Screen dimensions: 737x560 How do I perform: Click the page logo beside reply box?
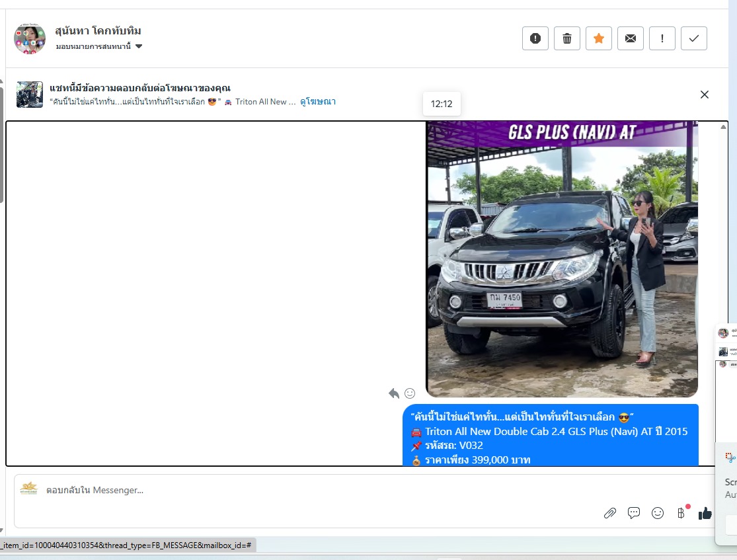[x=29, y=489]
